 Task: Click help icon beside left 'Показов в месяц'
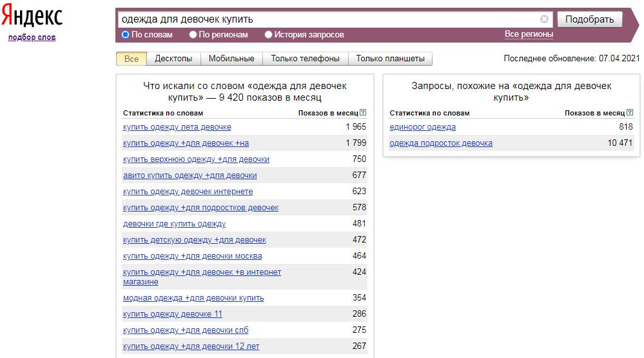click(363, 113)
